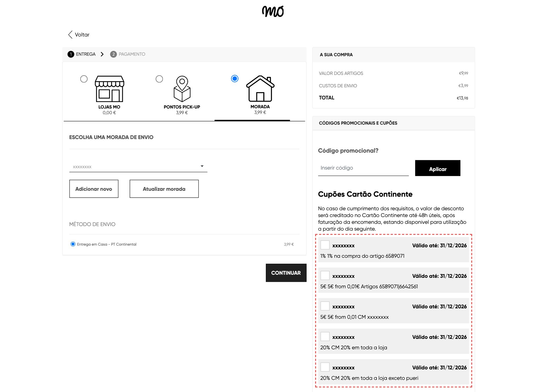Check the coupon 1% na compra do artigo 6589071

point(325,245)
